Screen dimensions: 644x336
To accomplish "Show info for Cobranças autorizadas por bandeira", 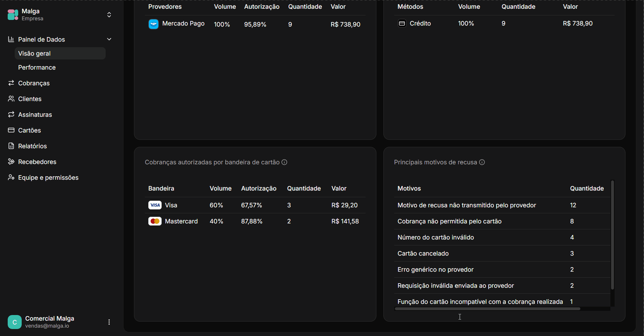I will [x=284, y=162].
